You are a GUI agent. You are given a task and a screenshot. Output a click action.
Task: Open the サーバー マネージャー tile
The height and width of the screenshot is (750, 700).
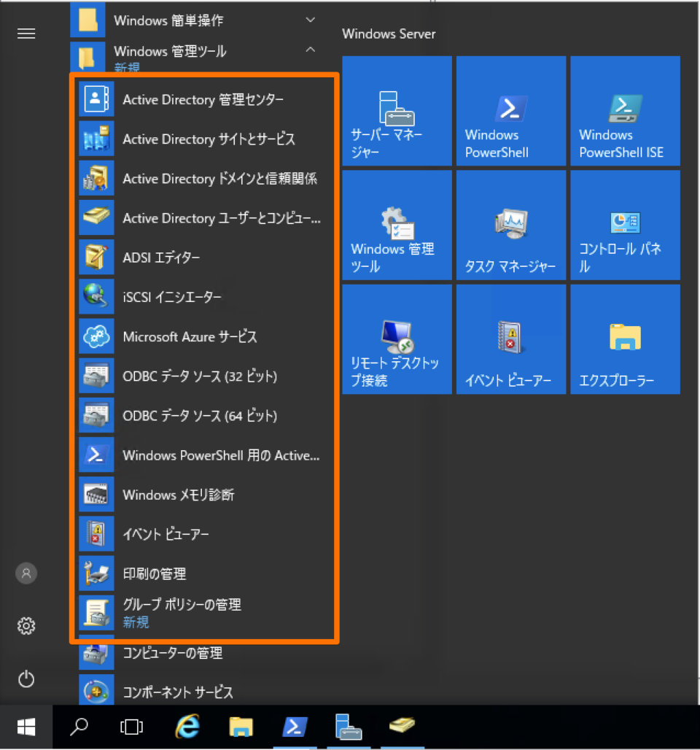coord(397,110)
